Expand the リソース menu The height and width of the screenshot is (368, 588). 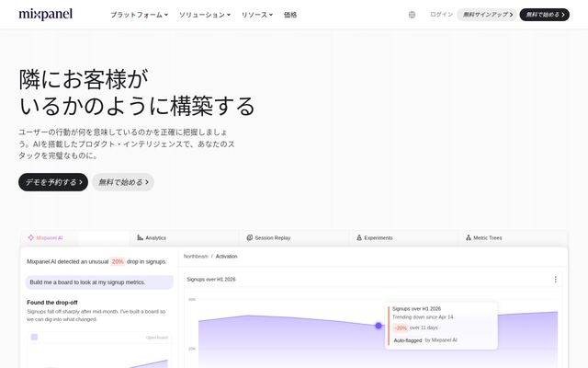tap(257, 15)
